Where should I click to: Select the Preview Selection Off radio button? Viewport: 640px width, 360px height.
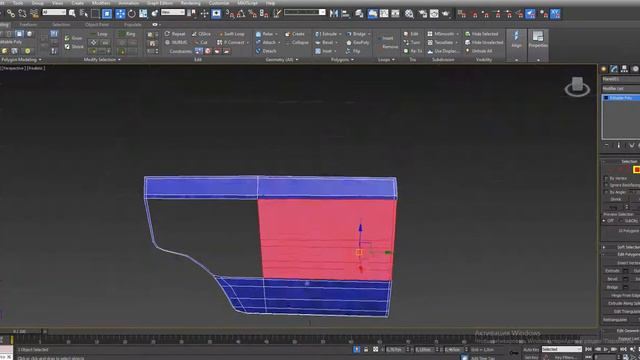pos(604,220)
